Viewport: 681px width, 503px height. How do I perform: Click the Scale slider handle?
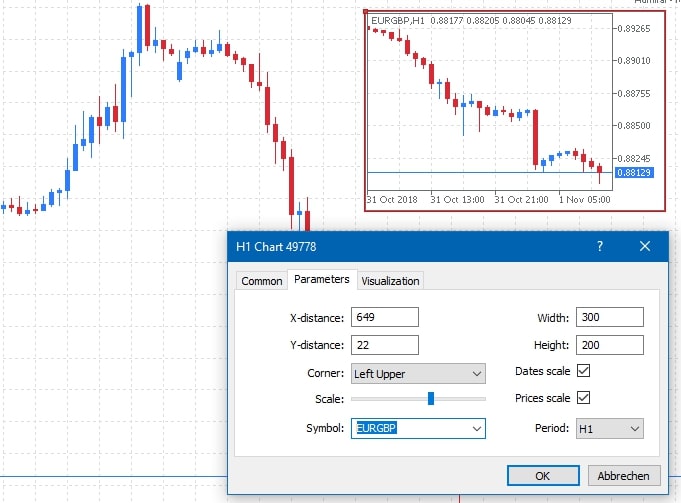[x=431, y=398]
